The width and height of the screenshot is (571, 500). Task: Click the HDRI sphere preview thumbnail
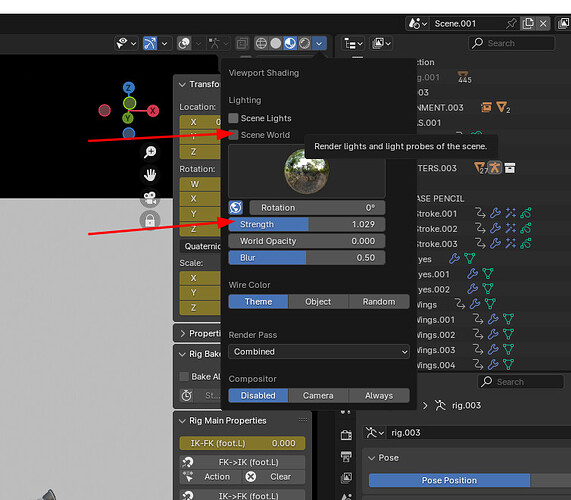307,171
